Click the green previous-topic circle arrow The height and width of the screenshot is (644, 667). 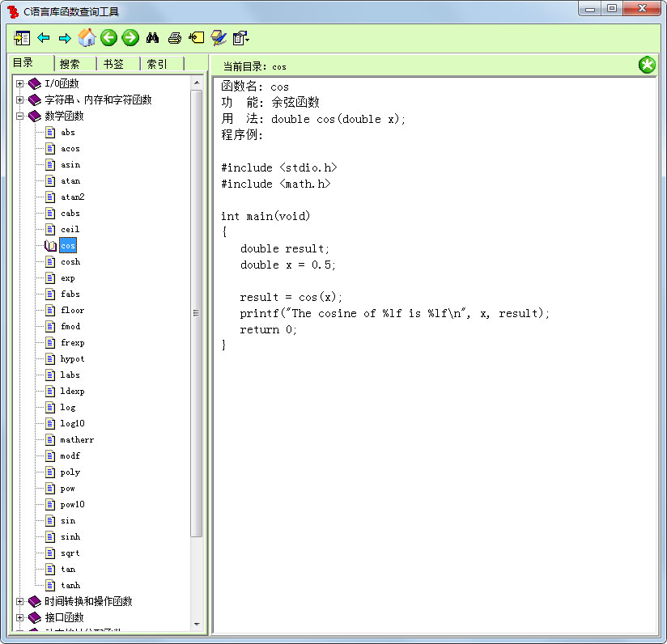click(x=109, y=38)
